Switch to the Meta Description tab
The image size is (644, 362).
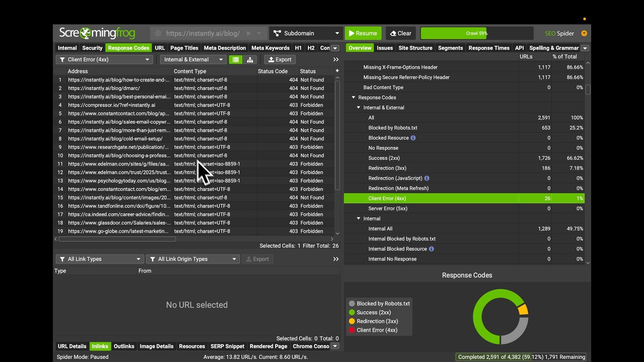(x=225, y=48)
